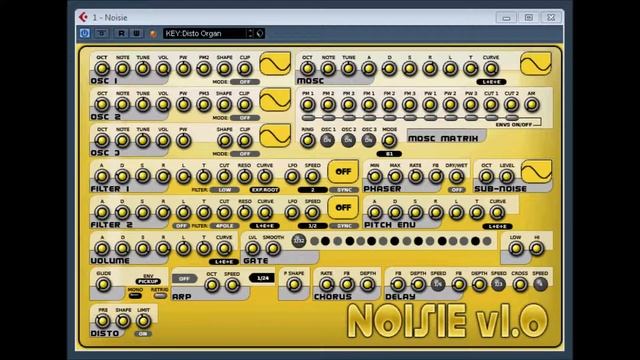This screenshot has width=640, height=360.
Task: Toggle the Filter 1 LFO SYNC button
Action: point(344,190)
